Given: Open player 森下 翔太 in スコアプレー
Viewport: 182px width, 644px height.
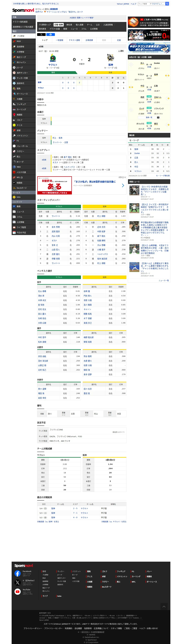Looking at the screenshot, I should (68, 157).
